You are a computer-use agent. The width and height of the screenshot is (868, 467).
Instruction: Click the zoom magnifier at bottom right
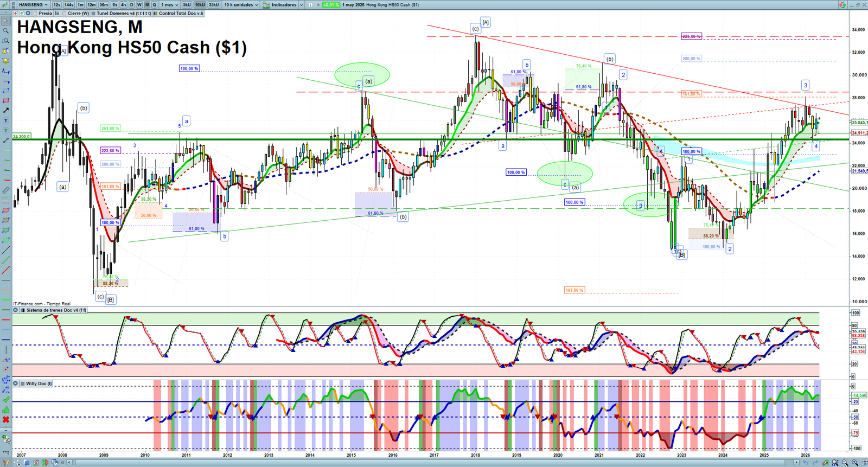(835, 463)
